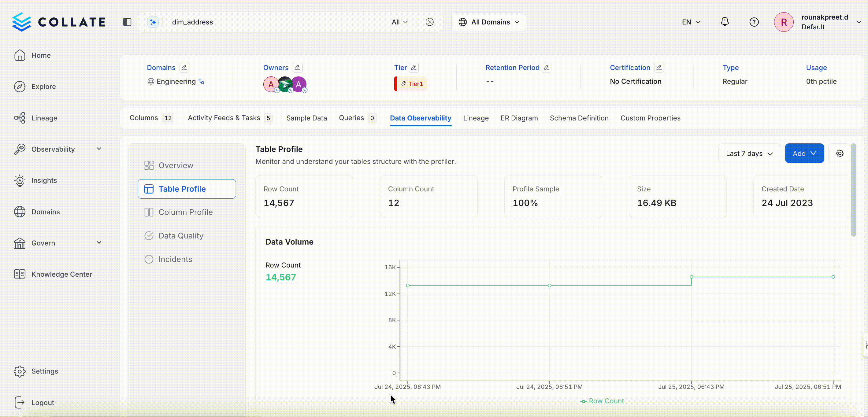Switch to the Sample Data tab
Image resolution: width=868 pixels, height=417 pixels.
point(306,118)
